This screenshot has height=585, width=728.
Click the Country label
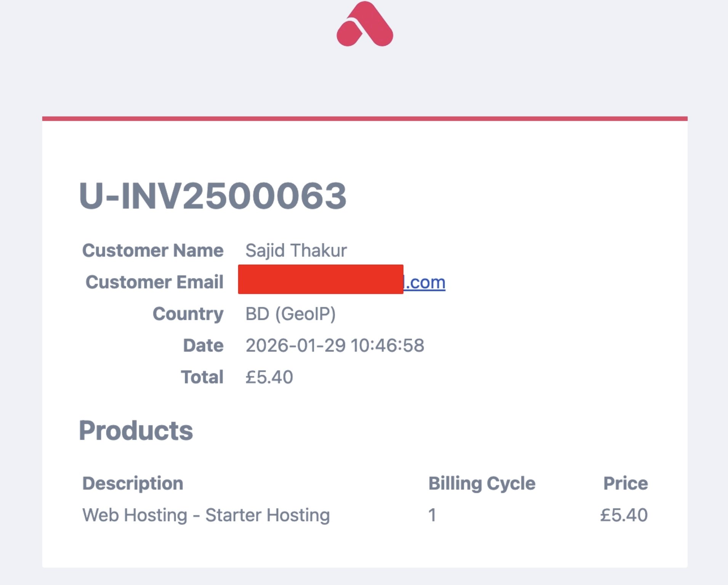[x=188, y=314]
